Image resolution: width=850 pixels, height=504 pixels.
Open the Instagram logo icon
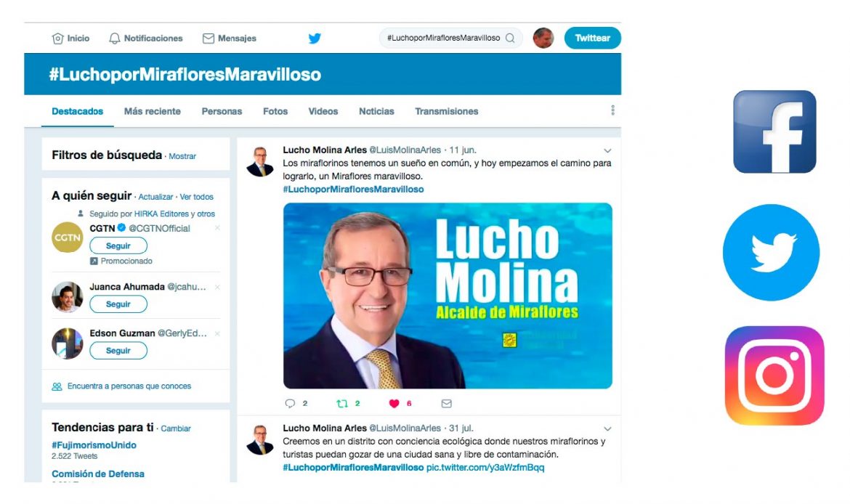774,375
